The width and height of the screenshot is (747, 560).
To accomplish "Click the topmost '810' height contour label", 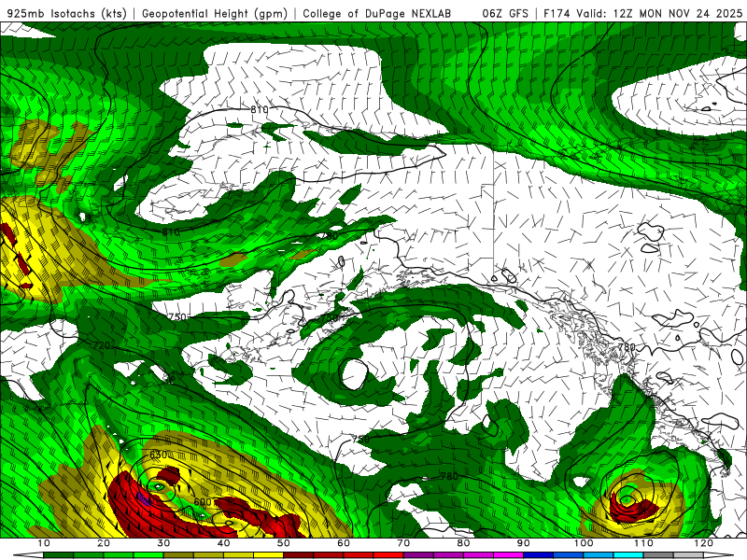I will (260, 109).
